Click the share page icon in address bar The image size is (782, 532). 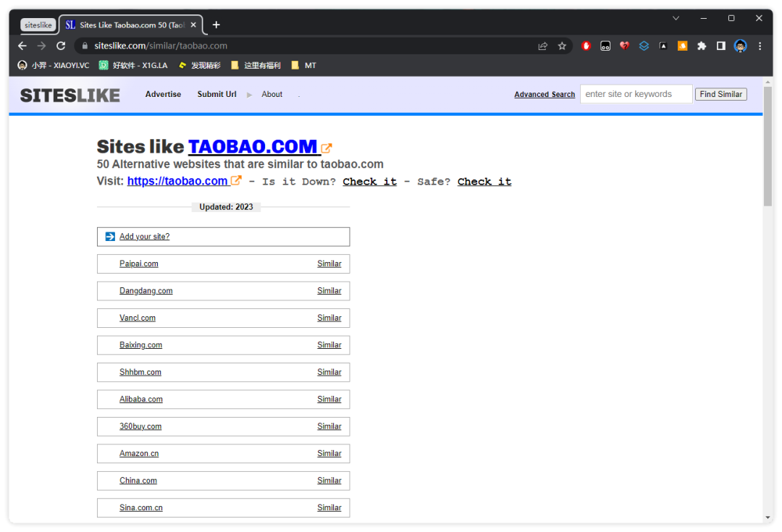tap(542, 46)
